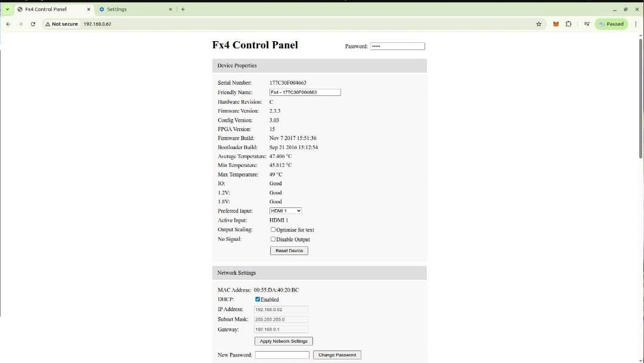Edit the Friendly Name field
This screenshot has width=644, height=363.
pyautogui.click(x=305, y=92)
